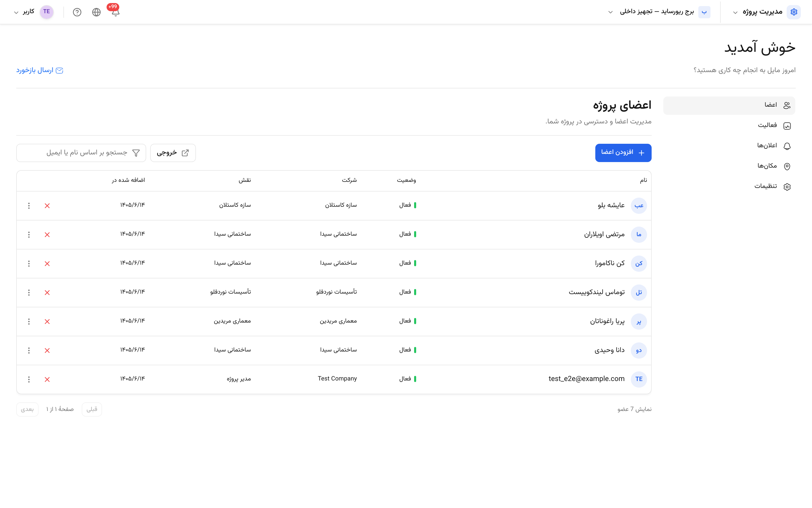This screenshot has width=812, height=508.
Task: Remove member عایشه بلو with red X
Action: tap(47, 206)
